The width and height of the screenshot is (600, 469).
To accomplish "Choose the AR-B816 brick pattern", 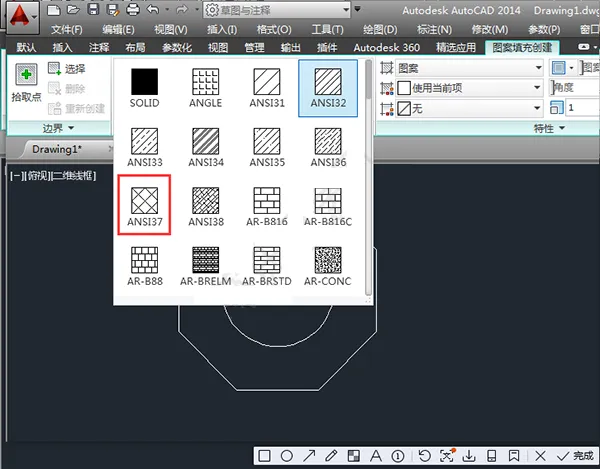I will coord(267,207).
